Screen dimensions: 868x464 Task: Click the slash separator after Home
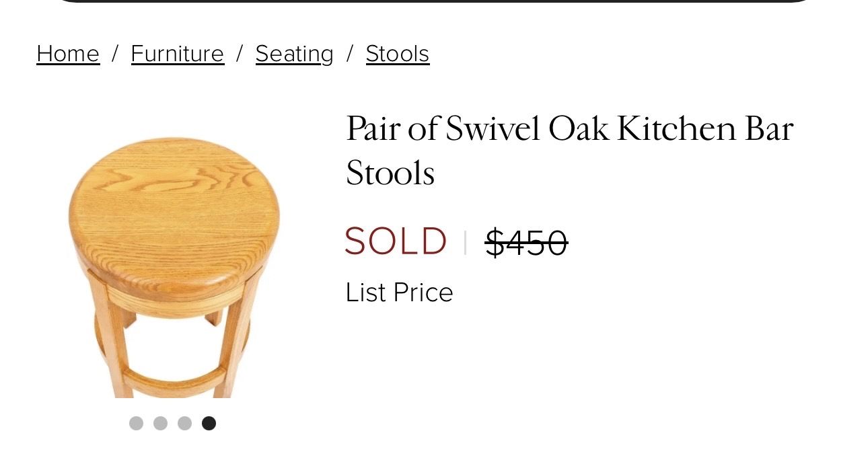coord(115,54)
